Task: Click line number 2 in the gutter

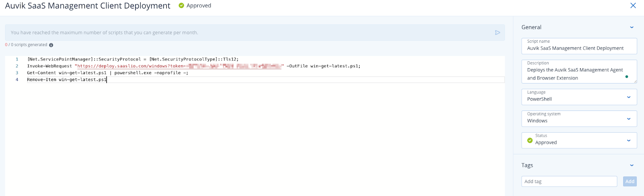Action: (17, 66)
